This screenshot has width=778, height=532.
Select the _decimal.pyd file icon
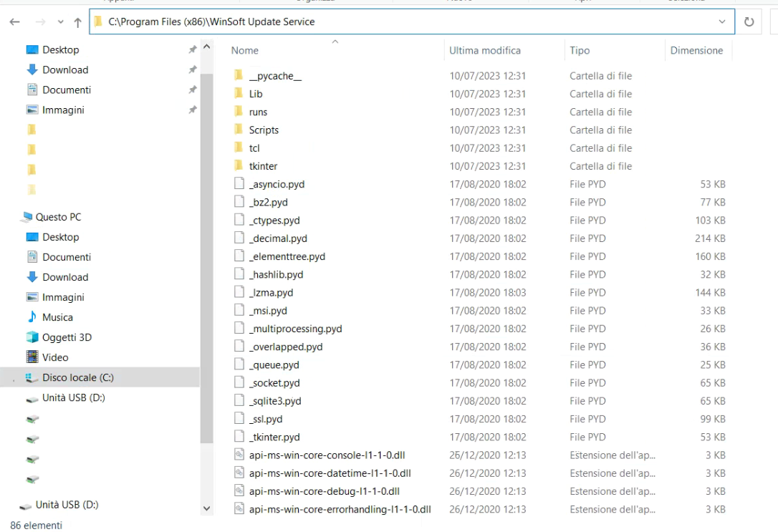[x=239, y=238]
